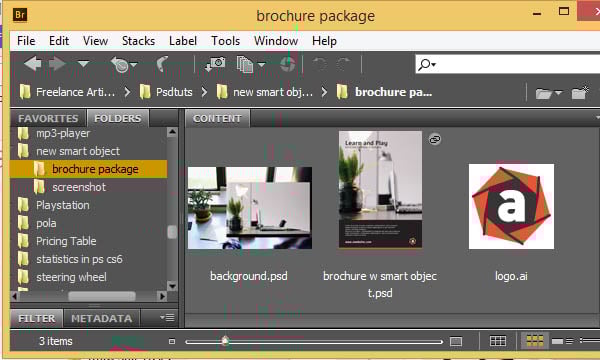Go to the Psdtuts breadcrumb folder

click(x=166, y=92)
